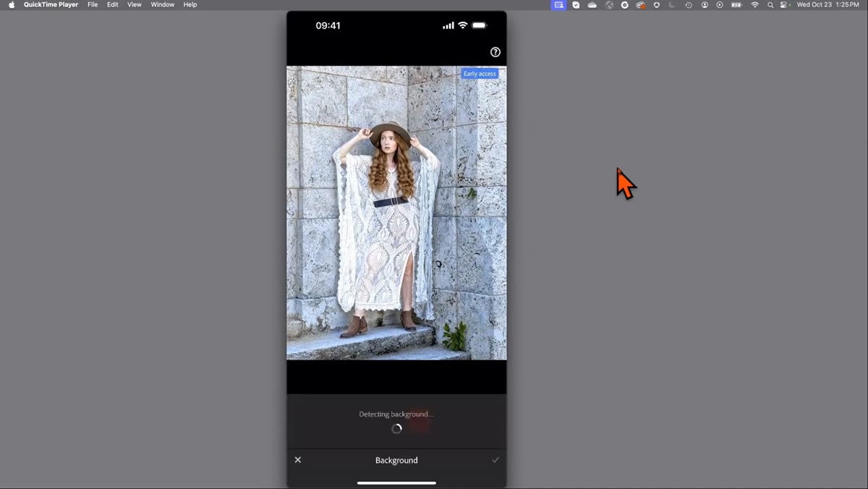The height and width of the screenshot is (489, 868).
Task: Open Control Center in menu bar
Action: pyautogui.click(x=783, y=5)
